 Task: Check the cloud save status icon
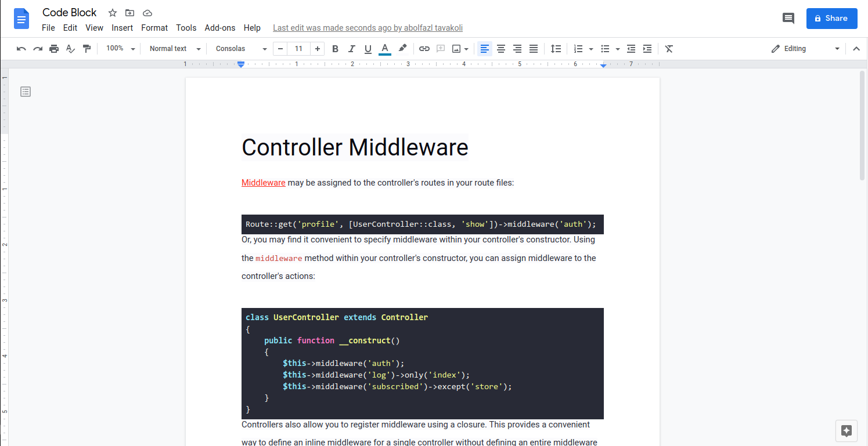[147, 13]
